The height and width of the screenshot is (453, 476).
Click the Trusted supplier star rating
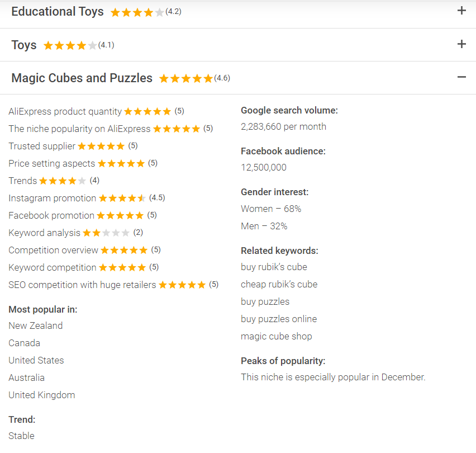pos(101,146)
